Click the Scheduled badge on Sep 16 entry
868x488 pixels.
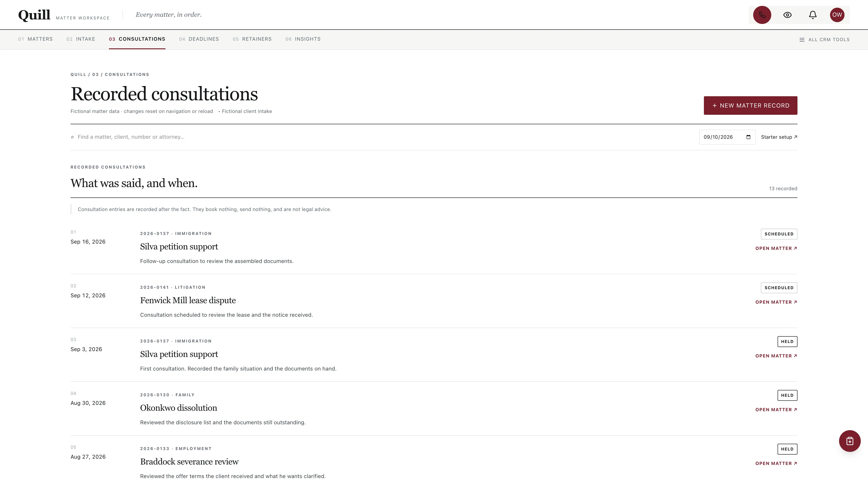pos(779,234)
